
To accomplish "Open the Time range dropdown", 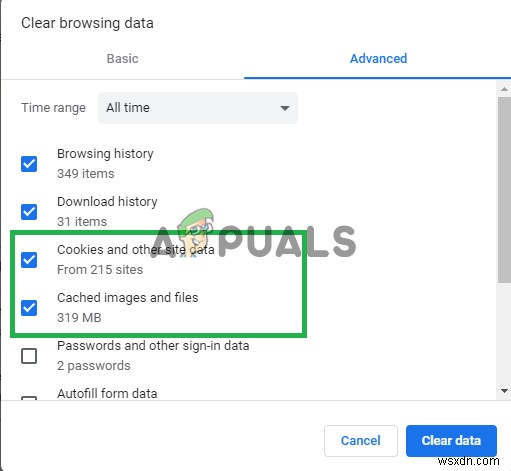I will [198, 108].
